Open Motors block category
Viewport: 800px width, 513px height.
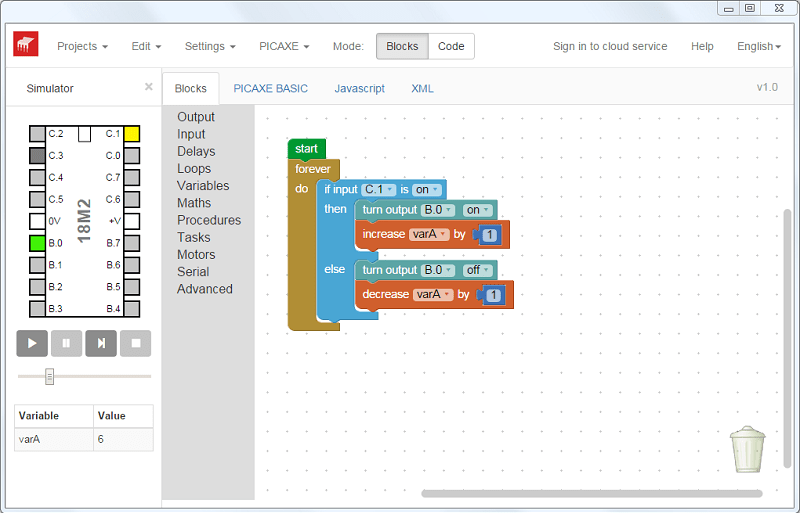point(196,255)
